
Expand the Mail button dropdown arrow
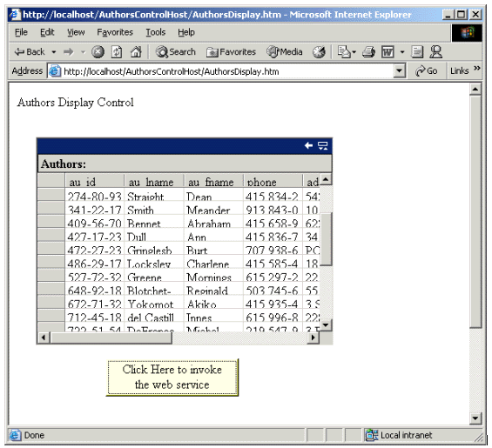(354, 52)
